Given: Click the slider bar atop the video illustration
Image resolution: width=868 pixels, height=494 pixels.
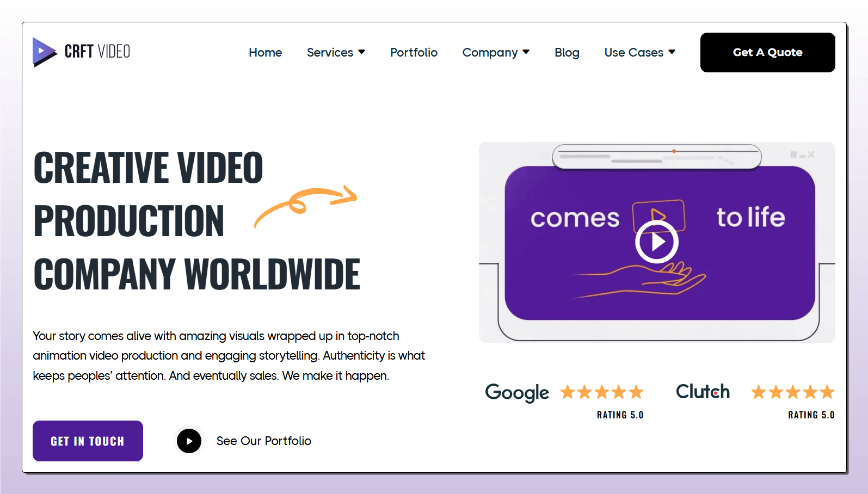Looking at the screenshot, I should pos(656,157).
